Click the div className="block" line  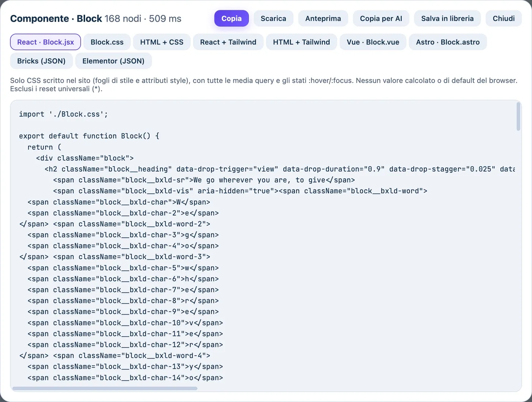85,158
